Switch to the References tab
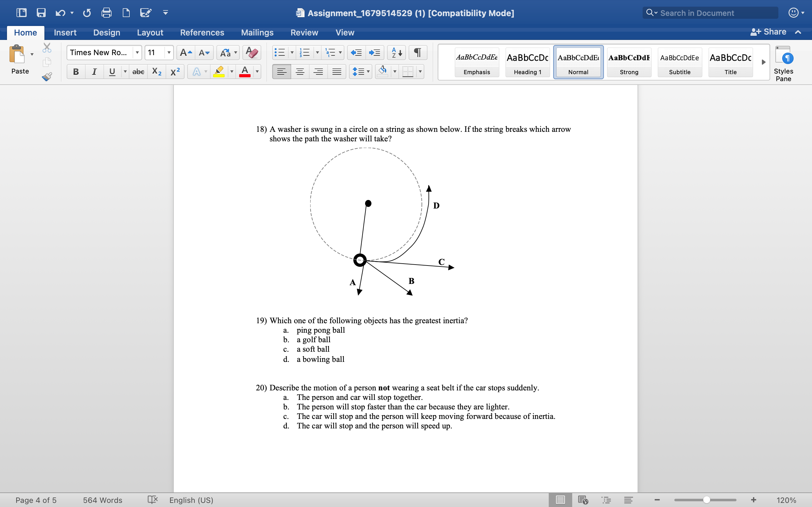 coord(202,33)
